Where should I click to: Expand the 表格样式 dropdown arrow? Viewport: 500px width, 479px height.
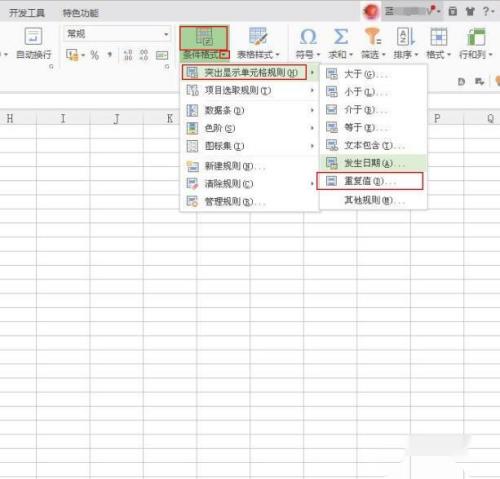[x=277, y=54]
